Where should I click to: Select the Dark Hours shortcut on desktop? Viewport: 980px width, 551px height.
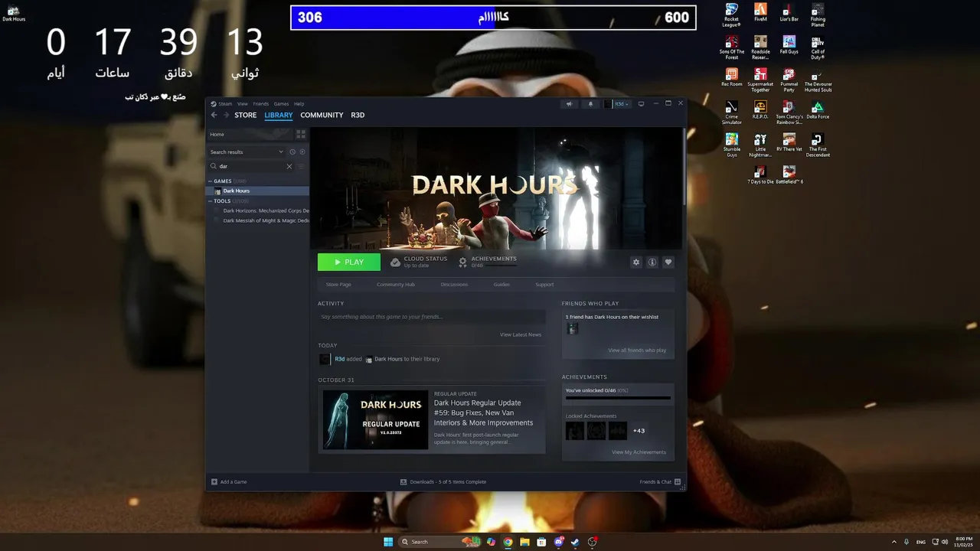(x=13, y=13)
